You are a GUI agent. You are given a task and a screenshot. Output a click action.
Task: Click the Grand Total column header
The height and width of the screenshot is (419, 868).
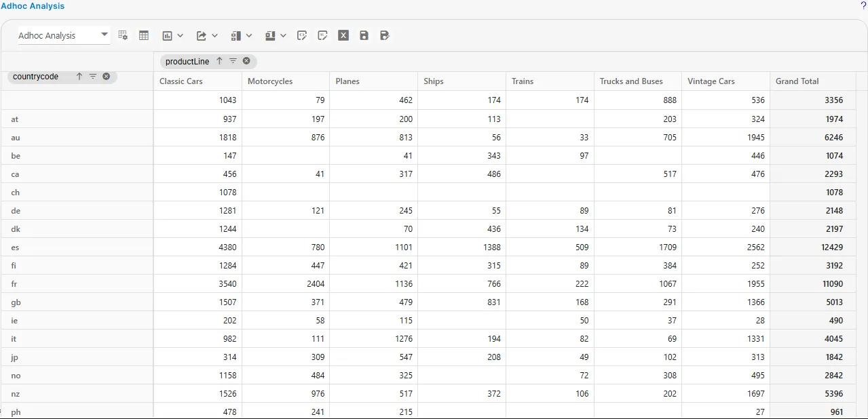pyautogui.click(x=797, y=81)
